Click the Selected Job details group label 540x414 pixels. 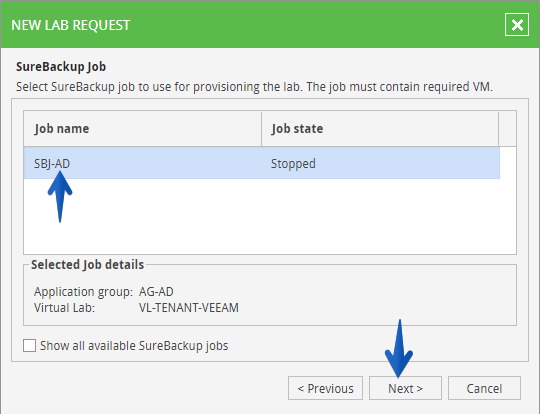pos(87,265)
